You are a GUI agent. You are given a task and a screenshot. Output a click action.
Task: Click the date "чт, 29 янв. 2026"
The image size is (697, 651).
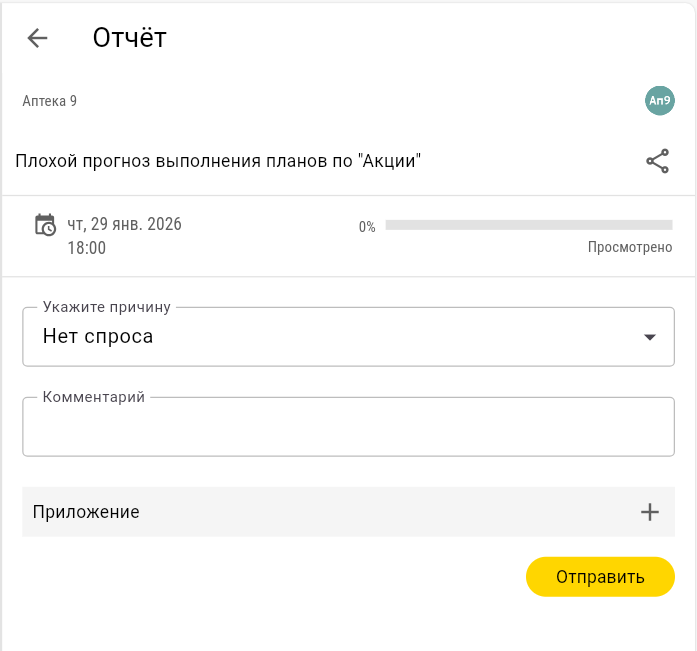click(x=124, y=224)
